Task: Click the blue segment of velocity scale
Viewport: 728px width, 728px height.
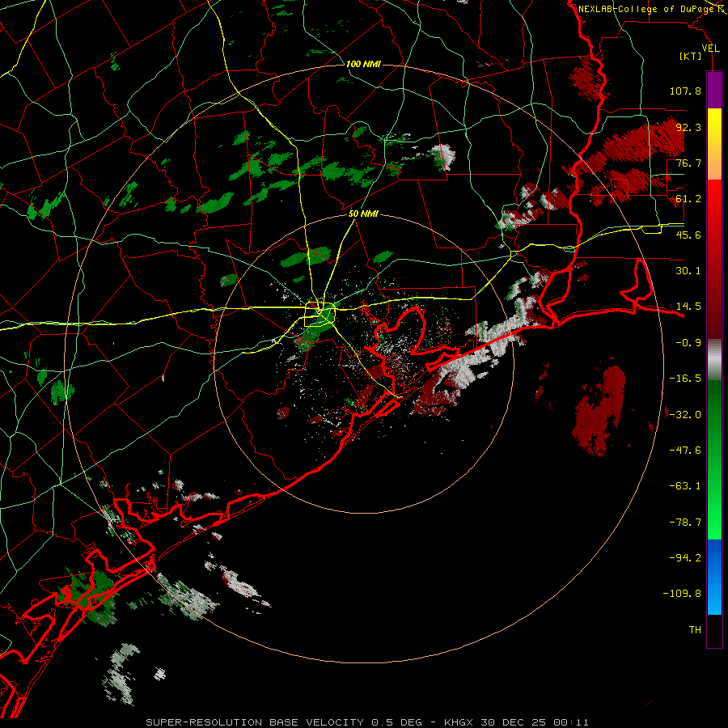Action: pos(714,577)
